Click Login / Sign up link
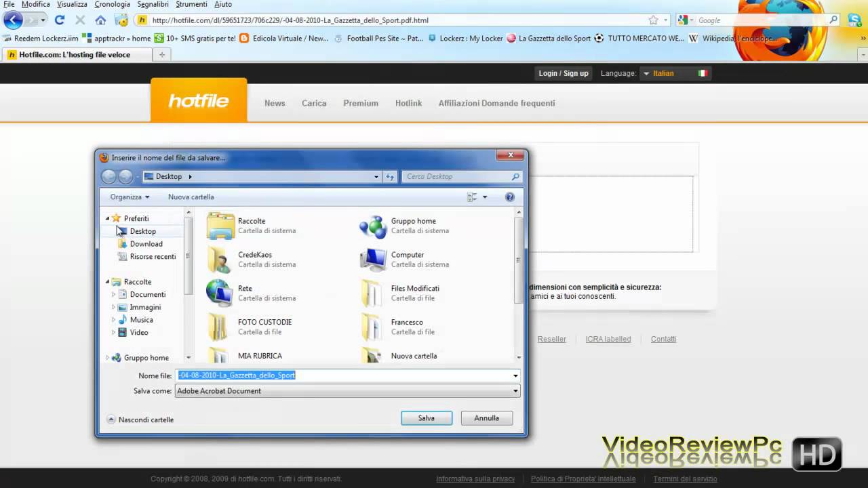This screenshot has height=488, width=868. point(564,73)
